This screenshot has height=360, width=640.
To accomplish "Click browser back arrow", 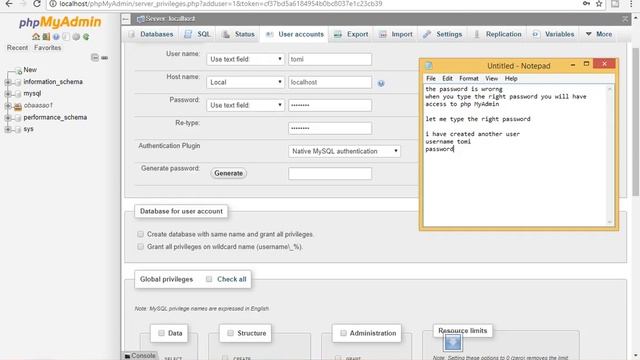I will 8,4.
